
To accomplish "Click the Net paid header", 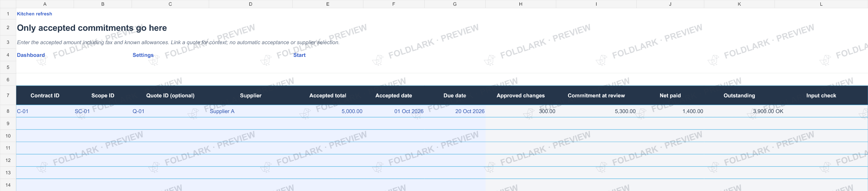I will click(x=670, y=95).
